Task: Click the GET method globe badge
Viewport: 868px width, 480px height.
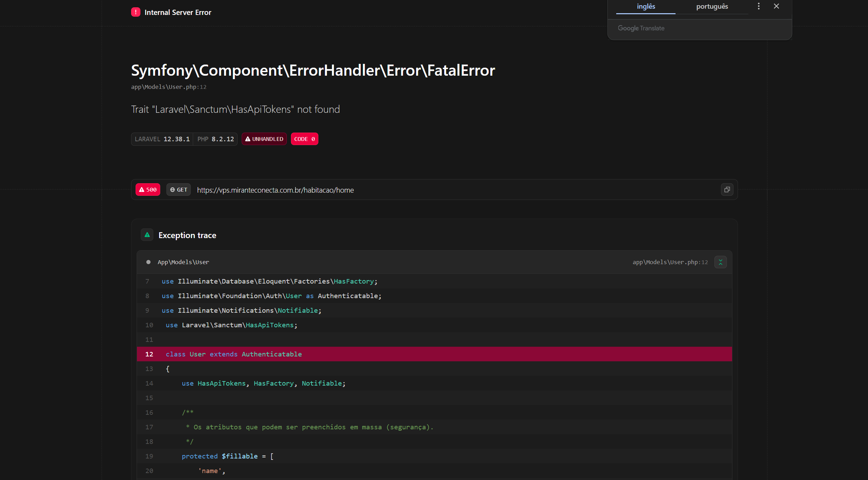Action: coord(179,190)
